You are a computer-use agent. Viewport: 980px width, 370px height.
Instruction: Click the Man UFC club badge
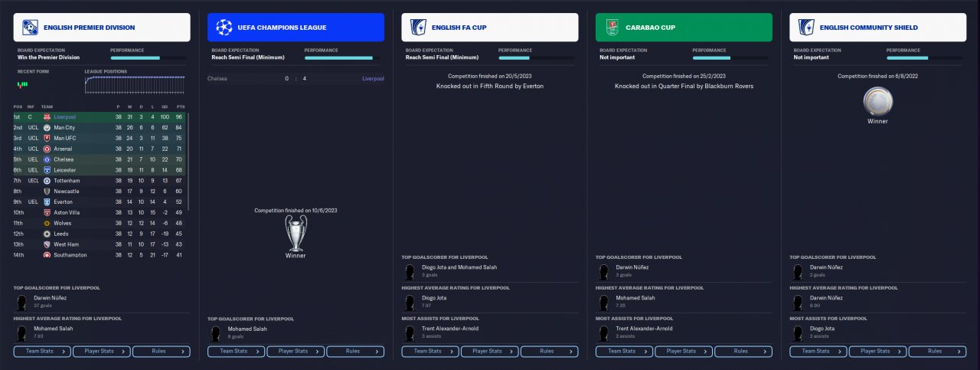click(47, 138)
